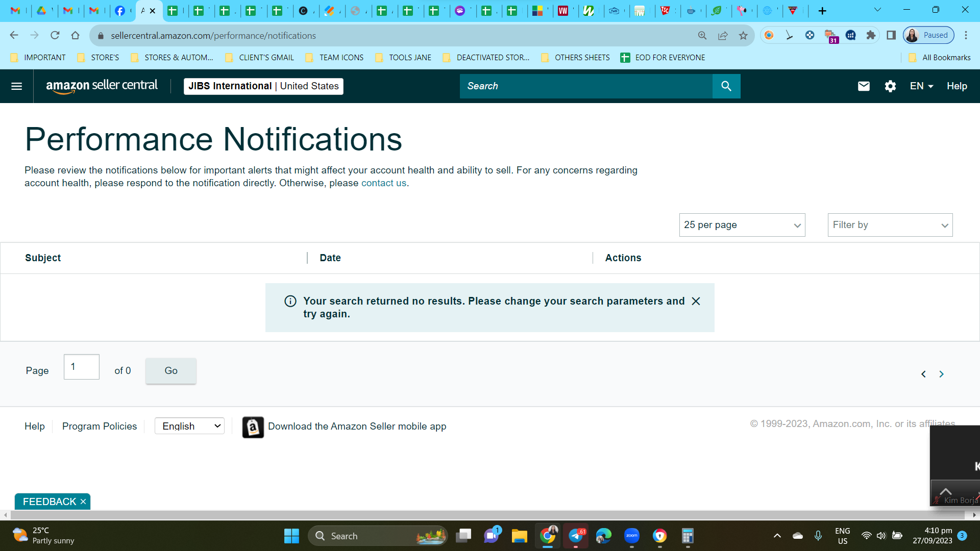
Task: Open the IMPORTANT bookmarks folder
Action: click(x=38, y=58)
